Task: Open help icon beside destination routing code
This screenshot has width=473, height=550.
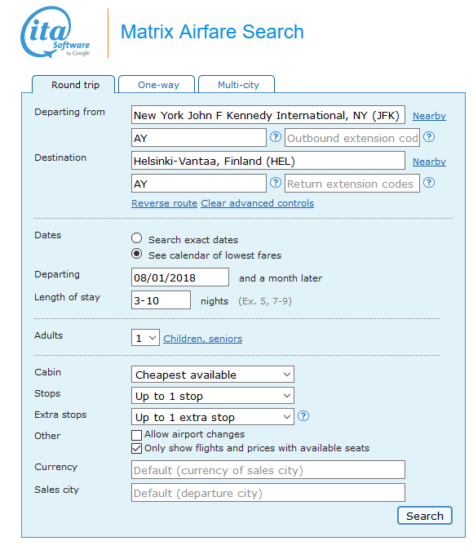Action: (275, 183)
